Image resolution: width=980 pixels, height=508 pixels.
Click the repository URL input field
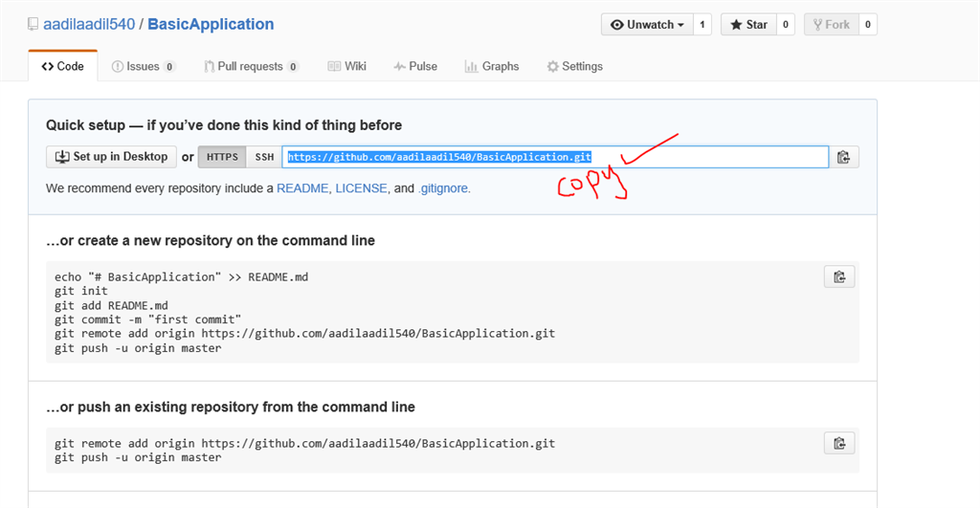coord(555,157)
